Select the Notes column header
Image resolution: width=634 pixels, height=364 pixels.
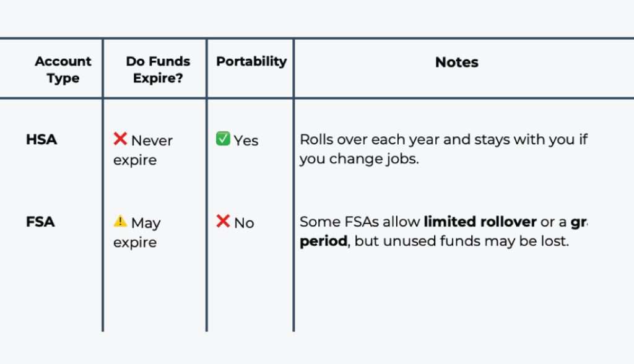tap(457, 63)
